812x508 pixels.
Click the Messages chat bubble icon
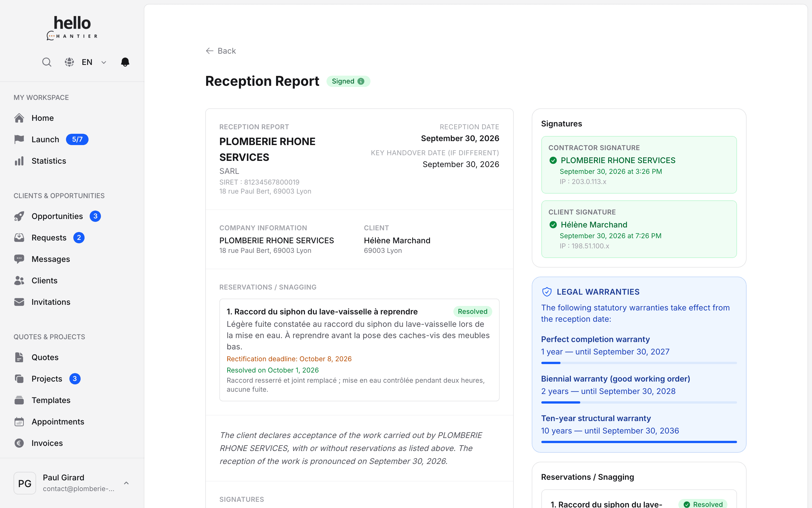pos(19,259)
